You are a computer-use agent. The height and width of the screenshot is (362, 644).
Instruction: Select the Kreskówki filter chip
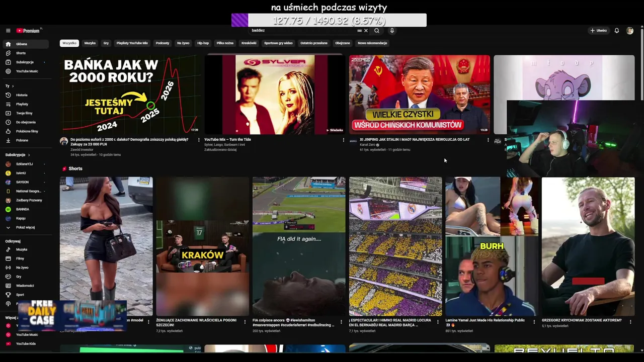click(249, 43)
